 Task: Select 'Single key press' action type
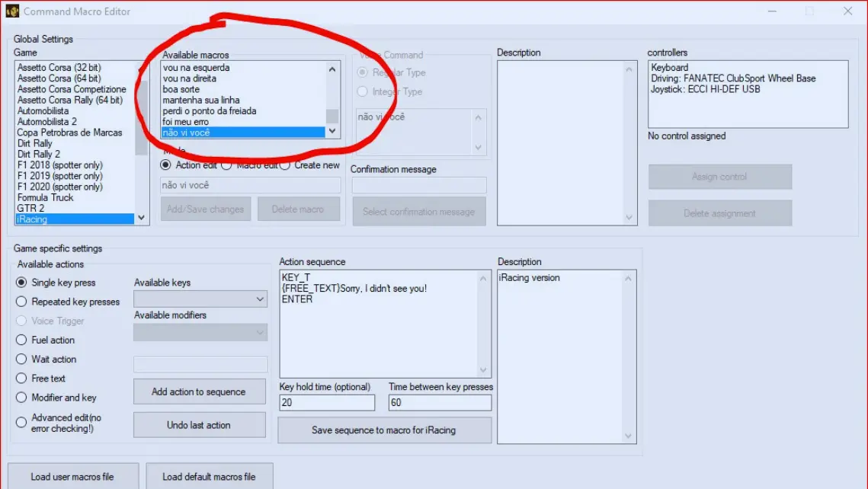coord(23,283)
